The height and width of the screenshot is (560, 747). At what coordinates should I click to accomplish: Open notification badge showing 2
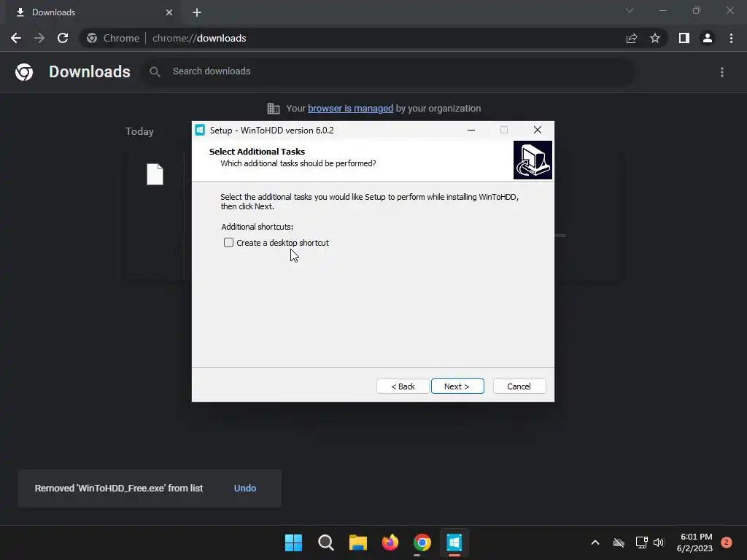(x=727, y=542)
